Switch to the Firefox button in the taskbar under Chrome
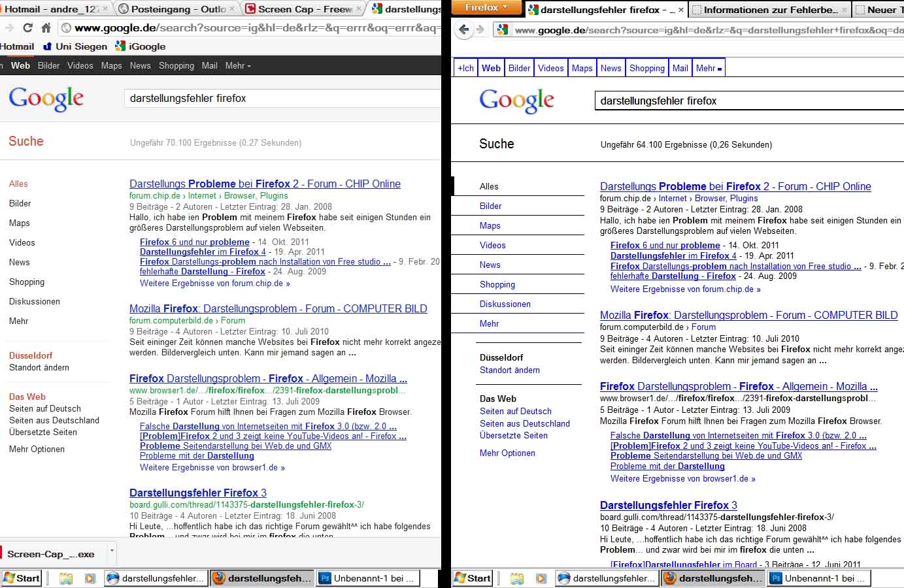This screenshot has height=588, width=904. click(x=261, y=578)
